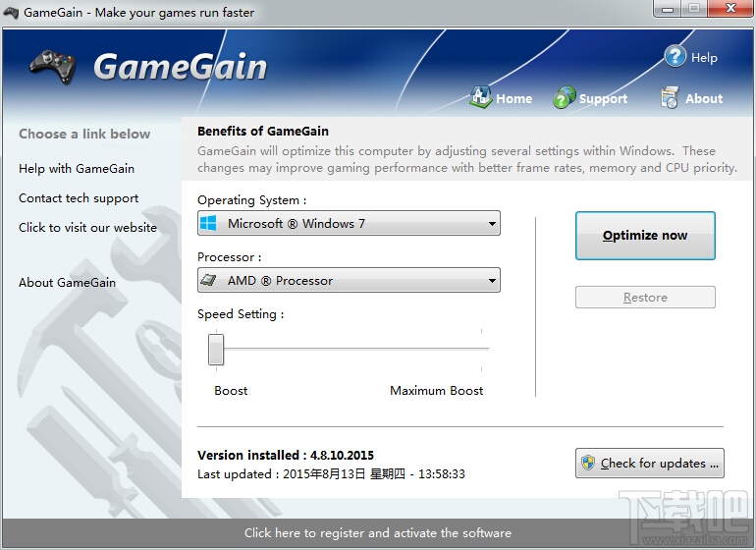Click the Help question mark icon
This screenshot has width=756, height=550.
click(x=675, y=56)
